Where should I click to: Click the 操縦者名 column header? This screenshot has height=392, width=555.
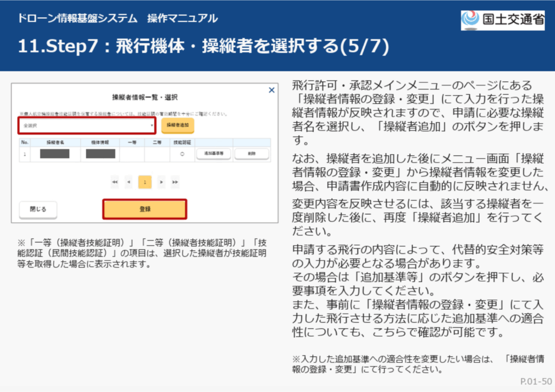tap(55, 141)
